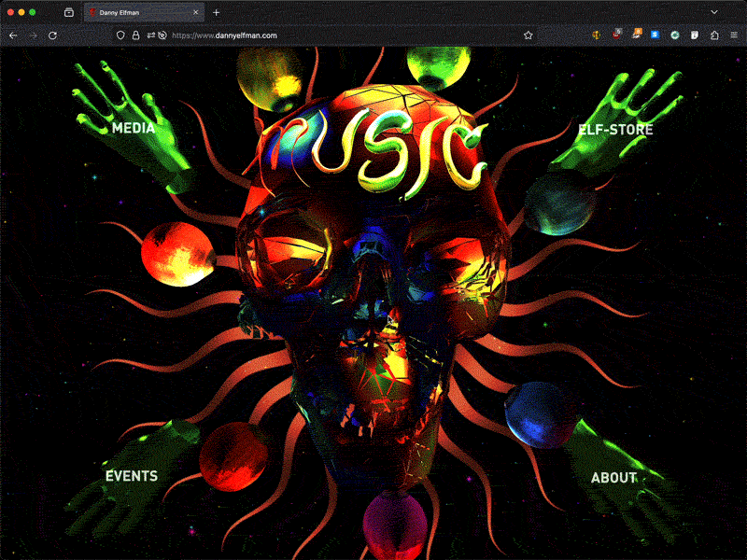Go to the EVENTS page
Image resolution: width=747 pixels, height=560 pixels.
click(x=132, y=476)
